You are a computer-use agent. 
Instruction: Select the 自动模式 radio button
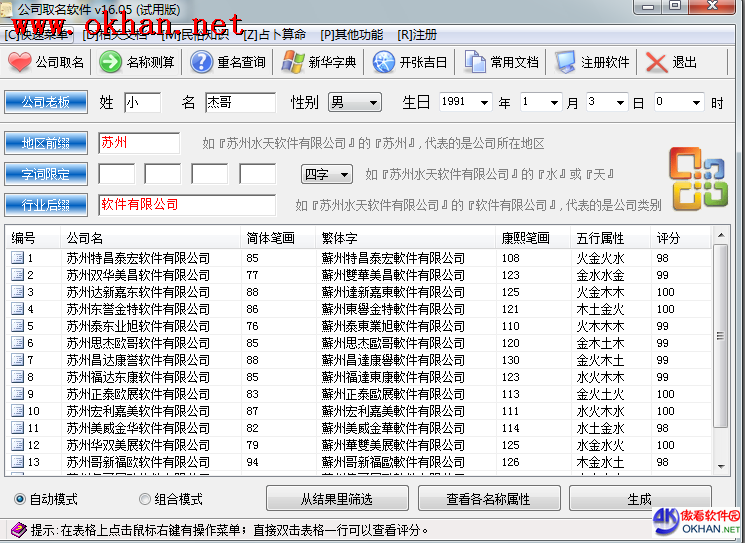(20, 499)
